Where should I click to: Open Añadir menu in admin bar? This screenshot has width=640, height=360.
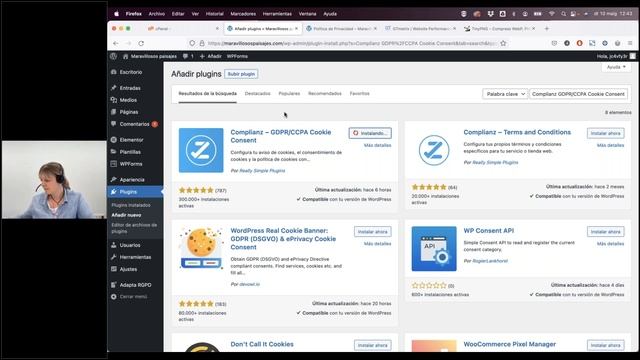point(211,56)
